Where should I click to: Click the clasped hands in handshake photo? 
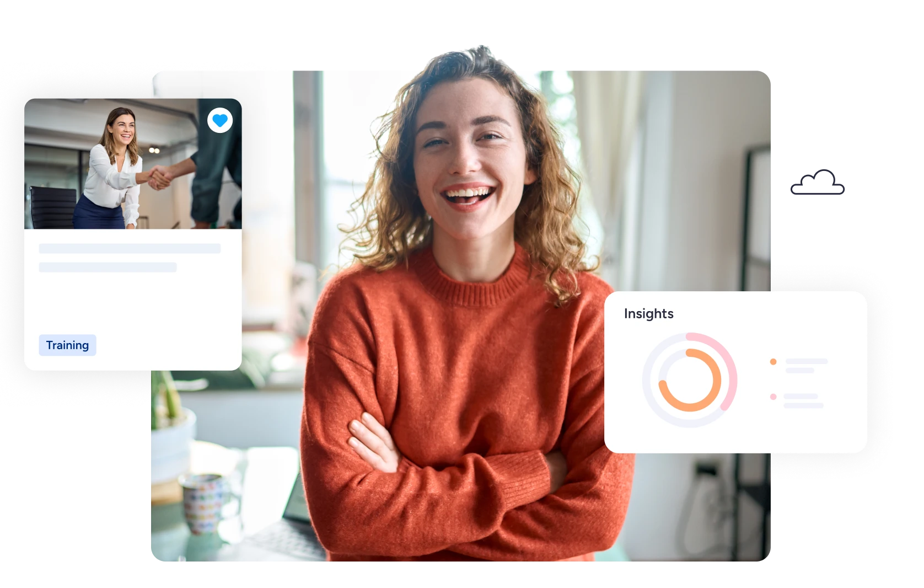click(160, 178)
